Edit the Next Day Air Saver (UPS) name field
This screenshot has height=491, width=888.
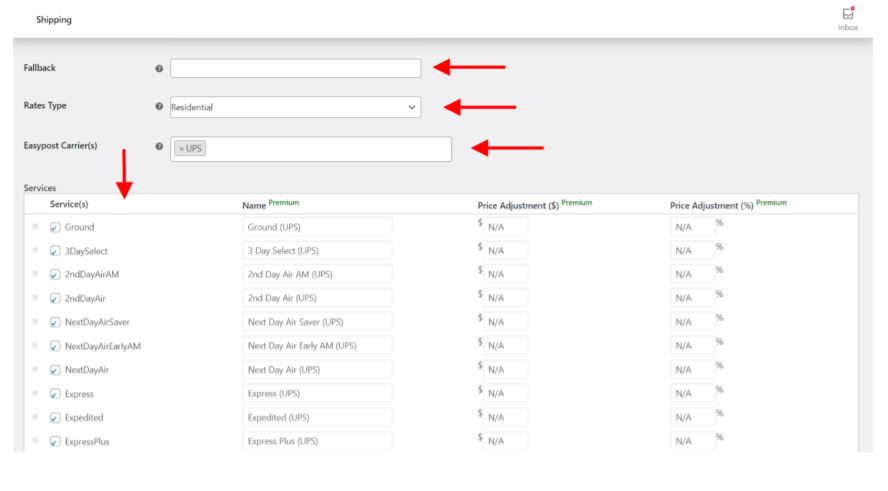317,322
